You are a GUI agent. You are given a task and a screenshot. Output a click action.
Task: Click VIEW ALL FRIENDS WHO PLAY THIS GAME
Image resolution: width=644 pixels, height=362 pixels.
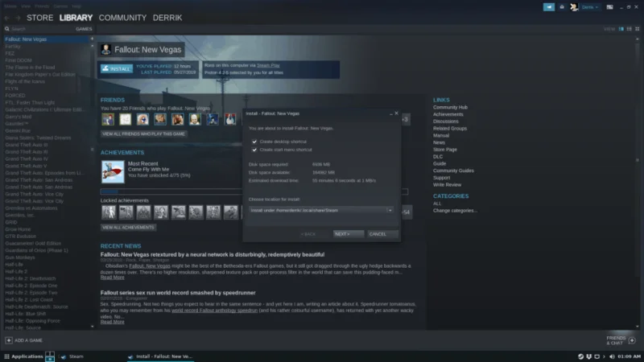click(x=143, y=134)
